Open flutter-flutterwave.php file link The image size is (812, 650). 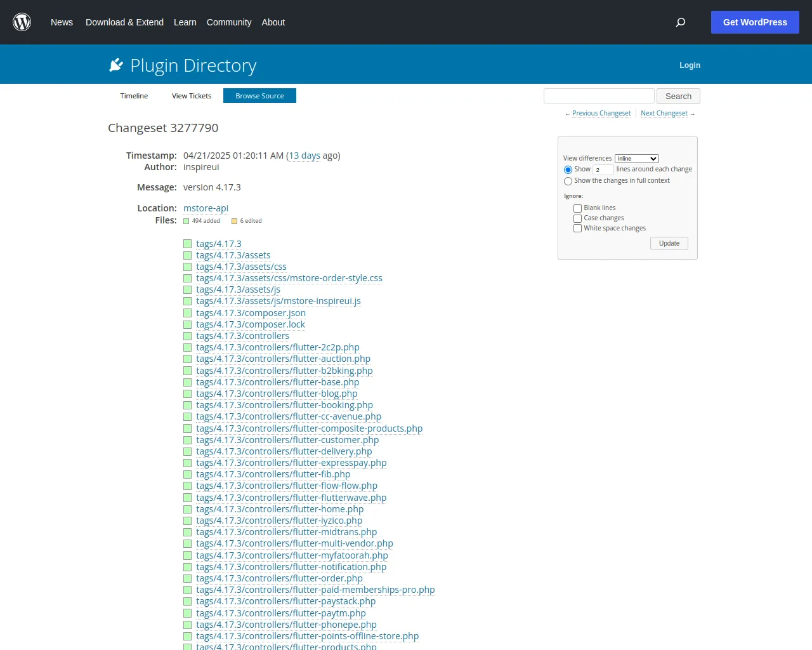tap(291, 498)
